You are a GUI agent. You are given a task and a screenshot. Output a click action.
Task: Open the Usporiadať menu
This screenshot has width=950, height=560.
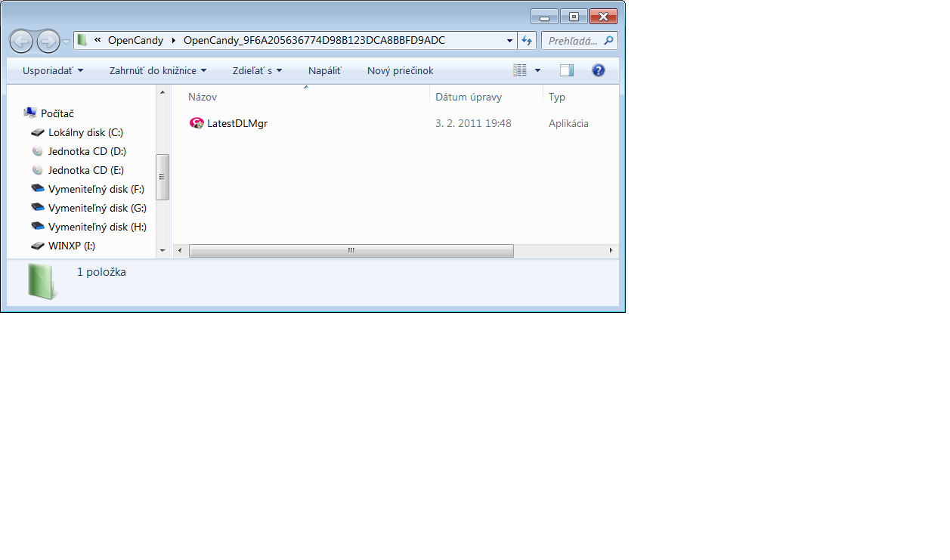pos(52,70)
